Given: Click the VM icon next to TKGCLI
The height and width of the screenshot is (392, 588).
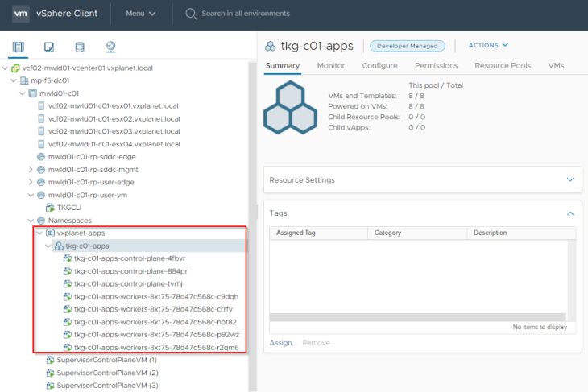Looking at the screenshot, I should [x=50, y=208].
